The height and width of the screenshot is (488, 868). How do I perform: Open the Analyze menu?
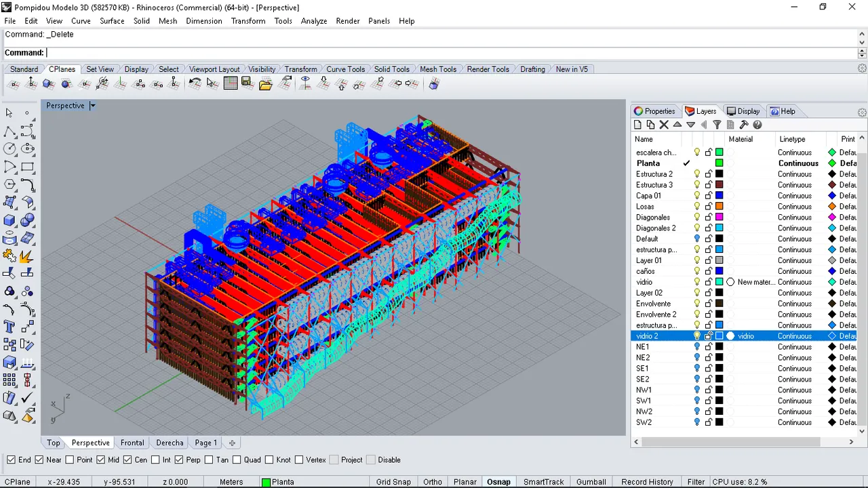314,21
